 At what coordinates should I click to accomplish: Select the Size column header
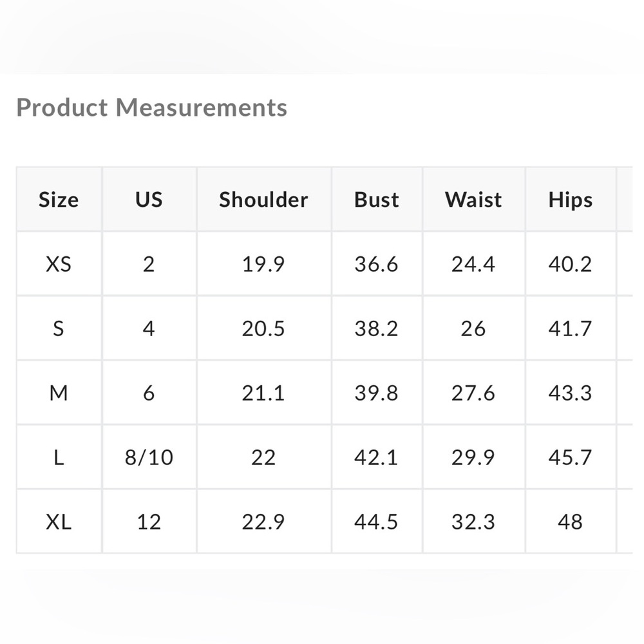point(59,200)
